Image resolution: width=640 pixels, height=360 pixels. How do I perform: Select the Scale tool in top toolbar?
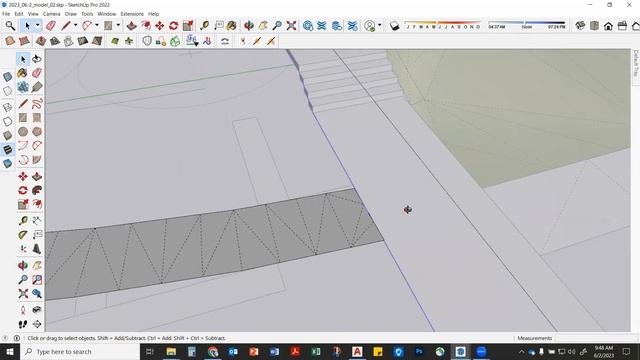click(x=188, y=26)
